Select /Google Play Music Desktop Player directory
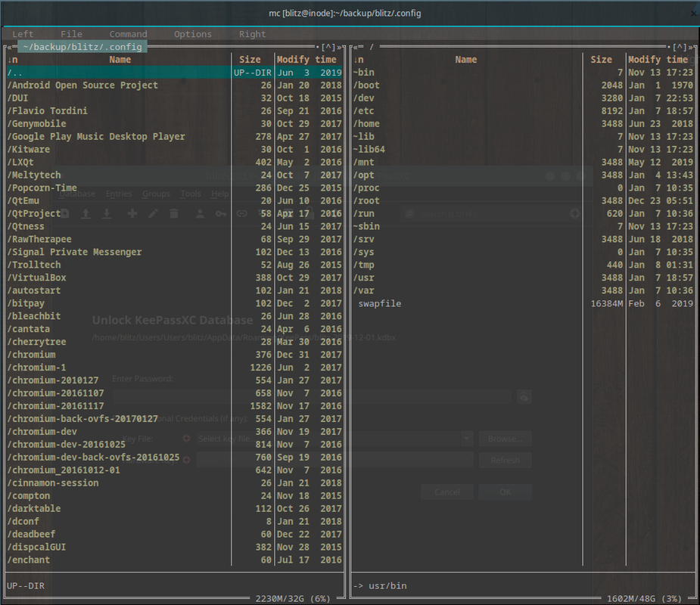Image resolution: width=700 pixels, height=605 pixels. 175,137
